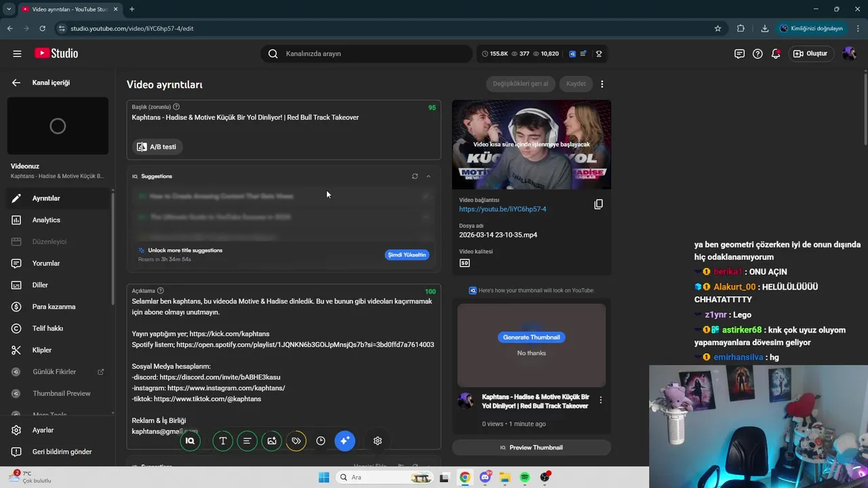Open the feedback comments icon in header
This screenshot has height=488, width=868.
(x=739, y=54)
